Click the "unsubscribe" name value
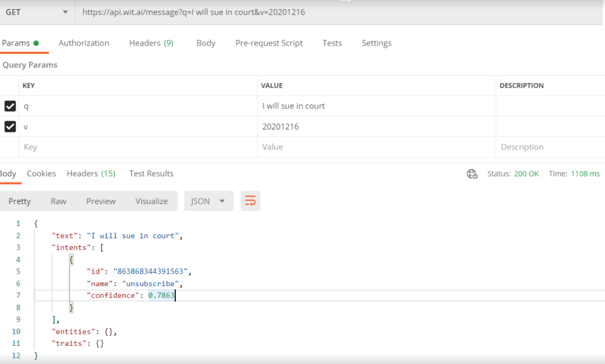Viewport: 605px width, 364px height. pos(150,283)
